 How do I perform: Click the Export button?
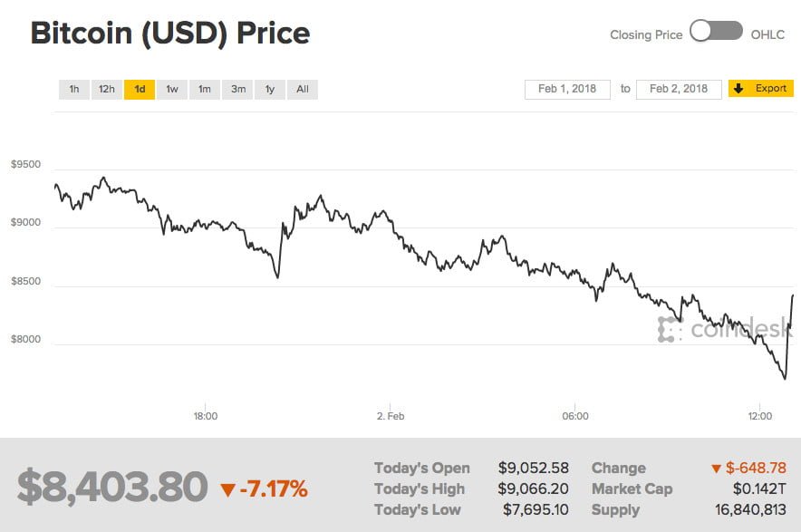pyautogui.click(x=761, y=89)
